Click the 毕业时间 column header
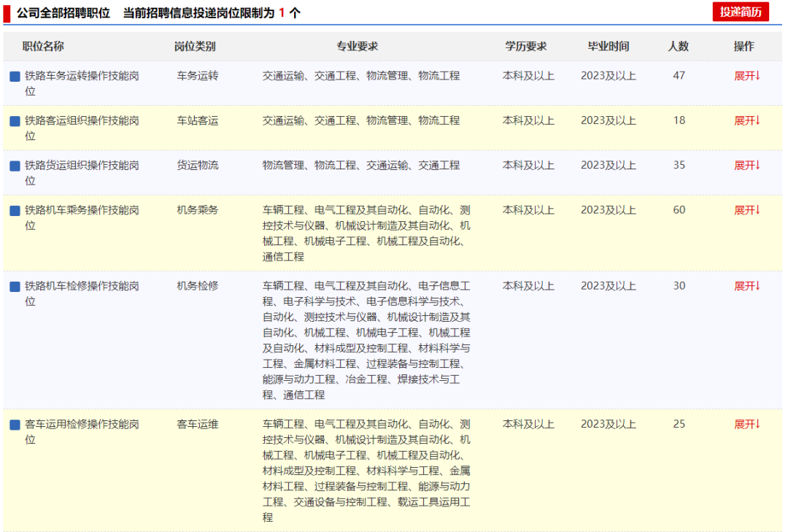 coord(608,46)
